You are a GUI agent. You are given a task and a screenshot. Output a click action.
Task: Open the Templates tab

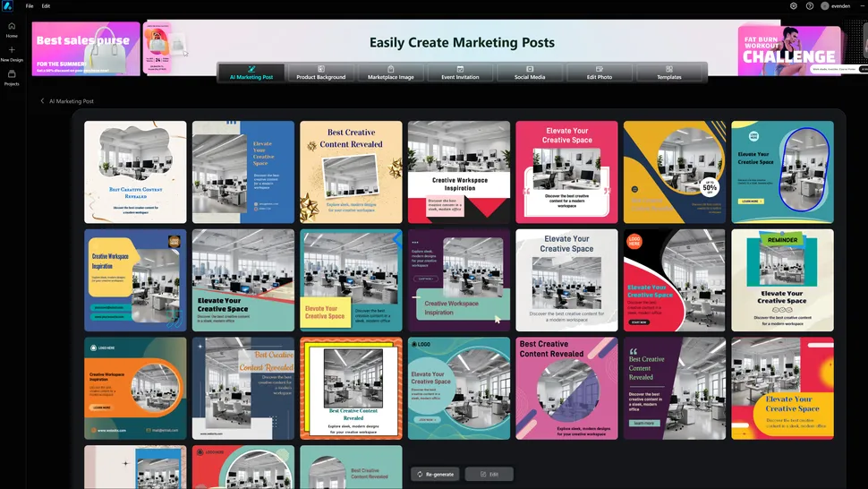click(668, 73)
